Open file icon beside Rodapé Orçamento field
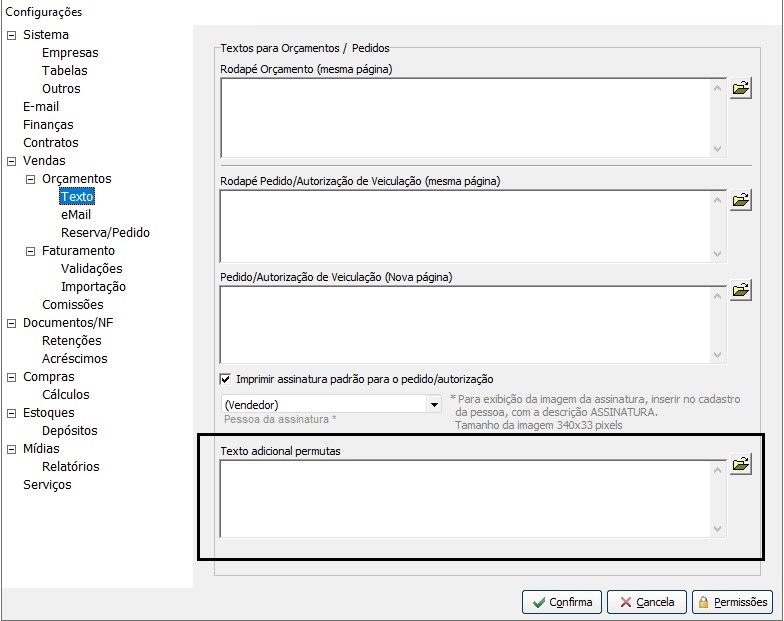Screen dimensions: 784x621 tap(740, 88)
